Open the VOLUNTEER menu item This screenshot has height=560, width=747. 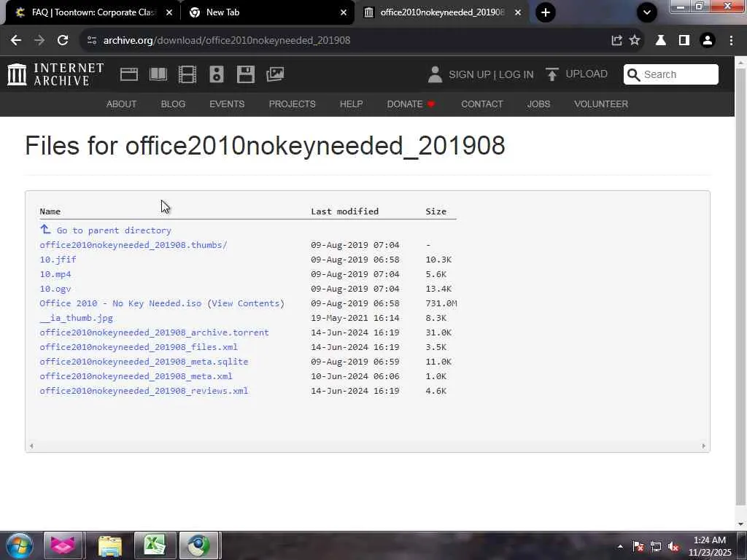[601, 104]
